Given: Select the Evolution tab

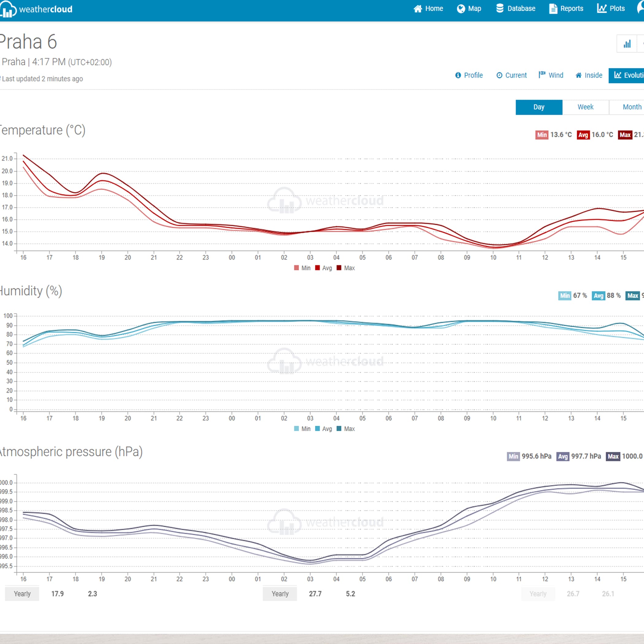Looking at the screenshot, I should [627, 76].
